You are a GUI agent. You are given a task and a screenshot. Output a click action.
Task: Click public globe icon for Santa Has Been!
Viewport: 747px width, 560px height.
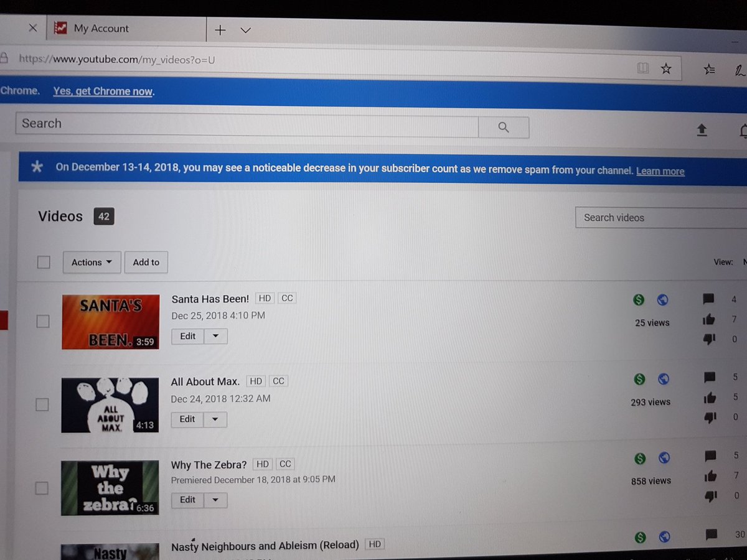click(663, 300)
